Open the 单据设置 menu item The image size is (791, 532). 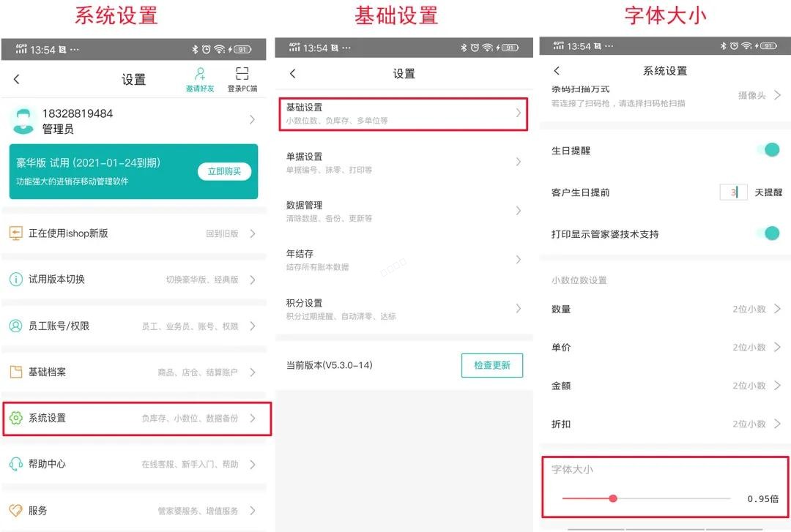click(x=403, y=162)
